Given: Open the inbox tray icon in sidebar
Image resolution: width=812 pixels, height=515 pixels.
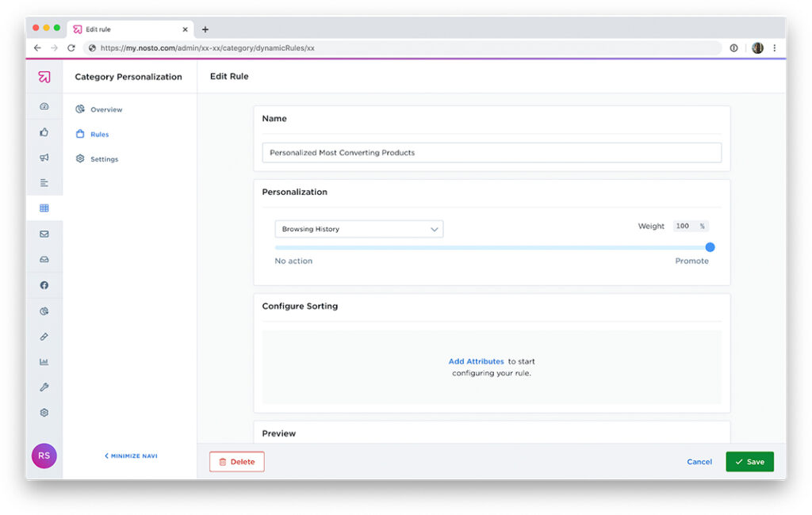Looking at the screenshot, I should (x=44, y=259).
